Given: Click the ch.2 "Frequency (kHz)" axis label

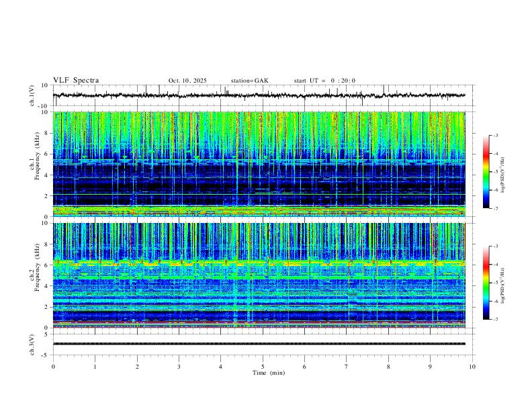Looking at the screenshot, I should tap(38, 267).
